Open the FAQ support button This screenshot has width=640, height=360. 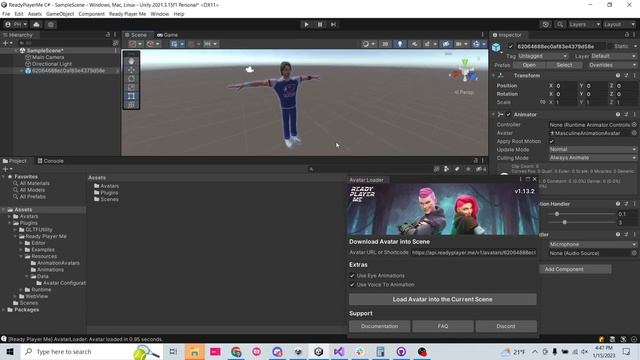pos(443,326)
